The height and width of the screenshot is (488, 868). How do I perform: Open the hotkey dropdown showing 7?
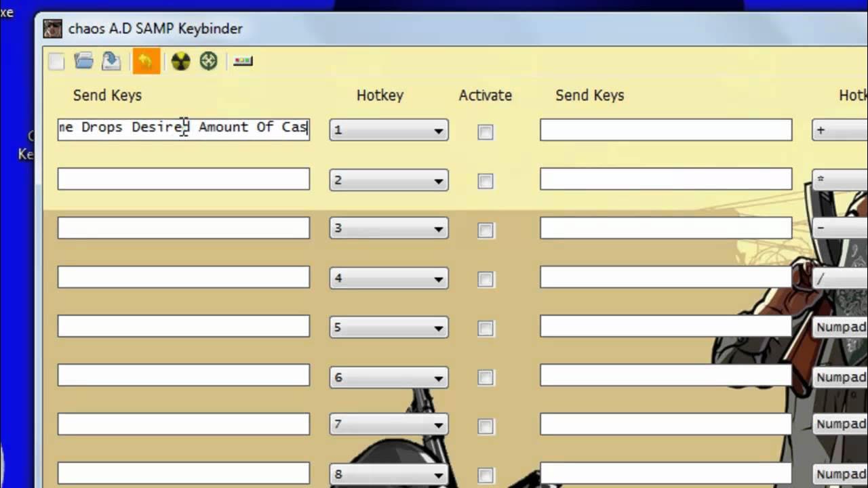[x=389, y=424]
